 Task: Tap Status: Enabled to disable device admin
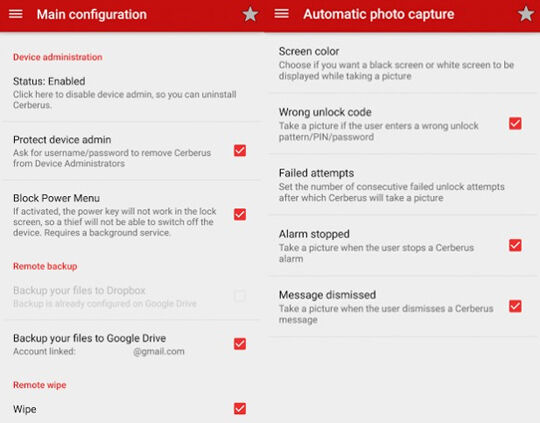coord(132,93)
